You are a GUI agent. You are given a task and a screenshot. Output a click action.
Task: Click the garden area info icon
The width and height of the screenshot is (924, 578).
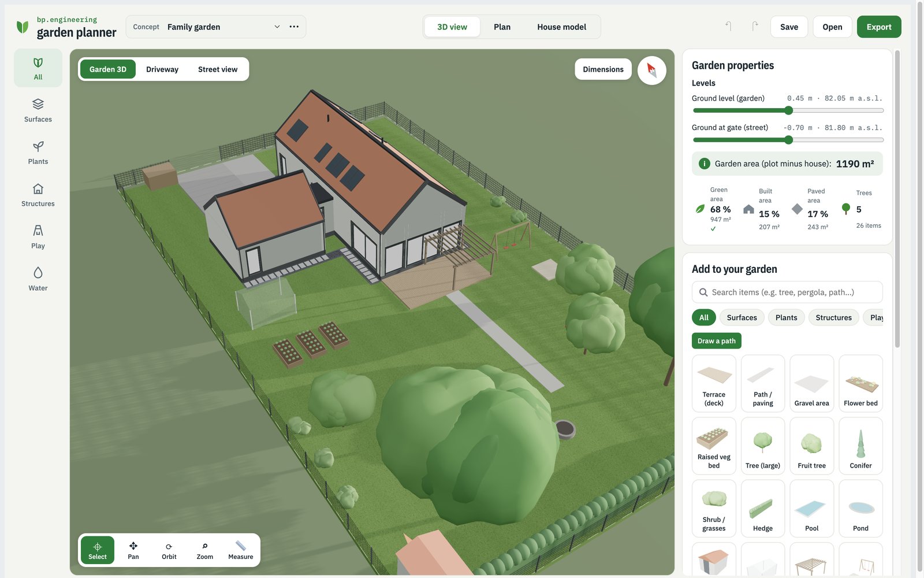pyautogui.click(x=705, y=164)
